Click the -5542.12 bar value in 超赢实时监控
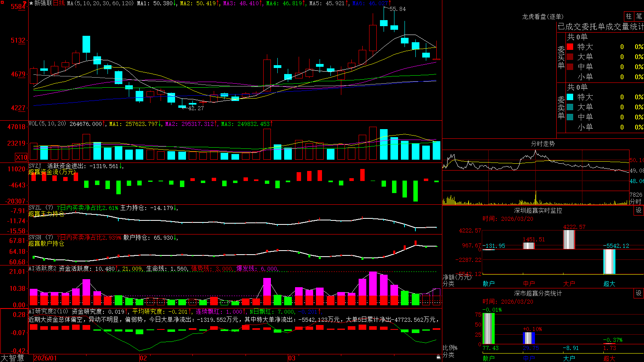The image size is (644, 362). 616,246
